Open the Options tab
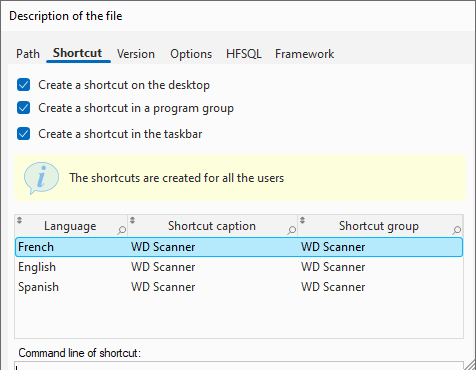 coord(191,54)
